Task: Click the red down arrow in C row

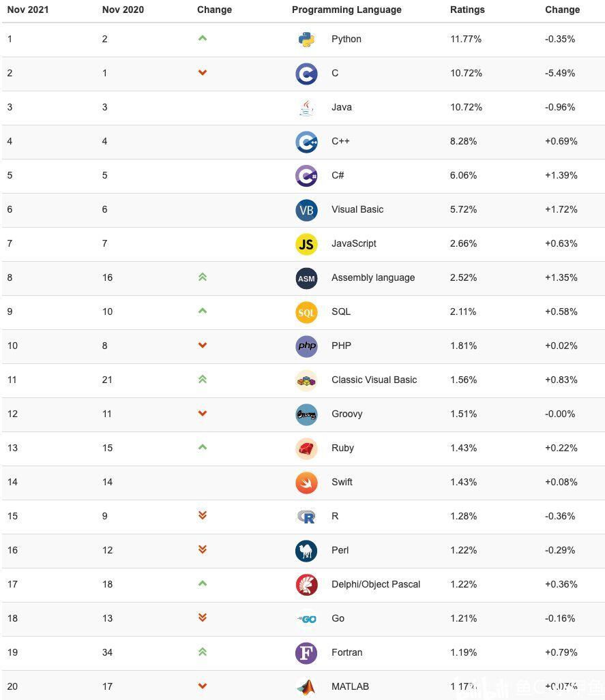Action: 202,73
